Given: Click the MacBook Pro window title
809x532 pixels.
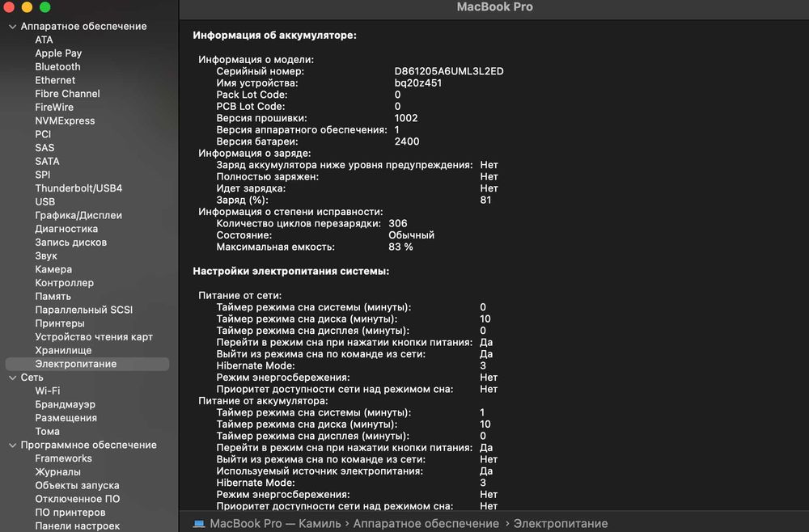Looking at the screenshot, I should pos(495,6).
